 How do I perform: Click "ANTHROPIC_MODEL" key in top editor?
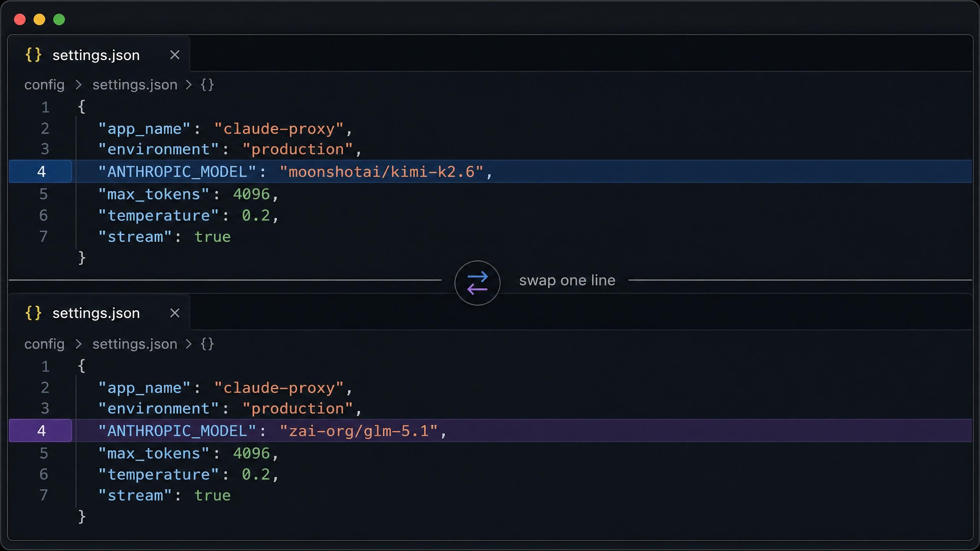tap(177, 172)
